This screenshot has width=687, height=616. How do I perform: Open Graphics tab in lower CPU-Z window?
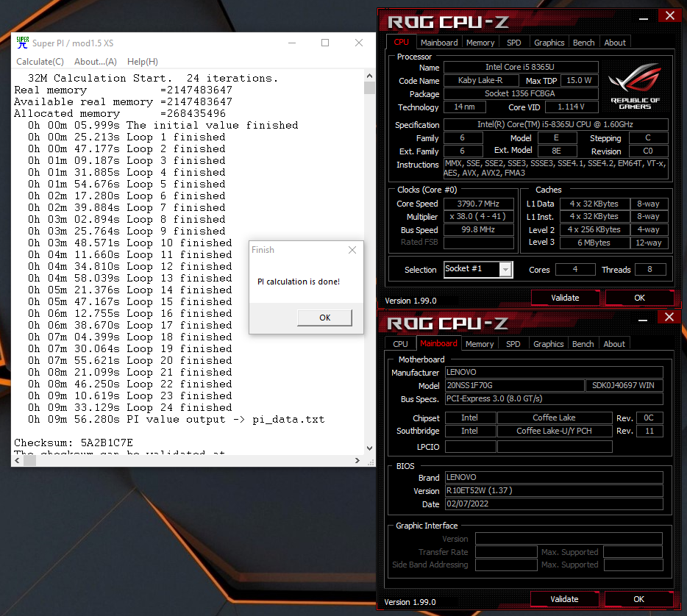point(548,344)
